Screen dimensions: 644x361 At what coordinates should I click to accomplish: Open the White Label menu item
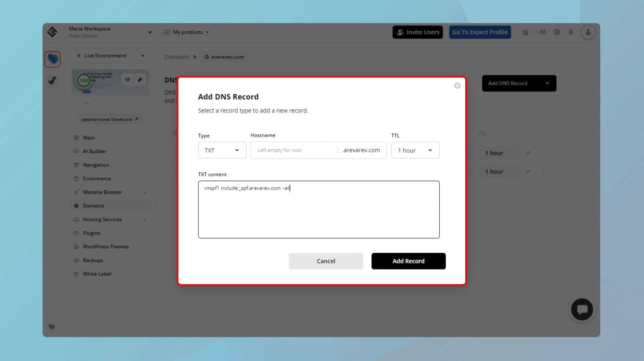97,274
